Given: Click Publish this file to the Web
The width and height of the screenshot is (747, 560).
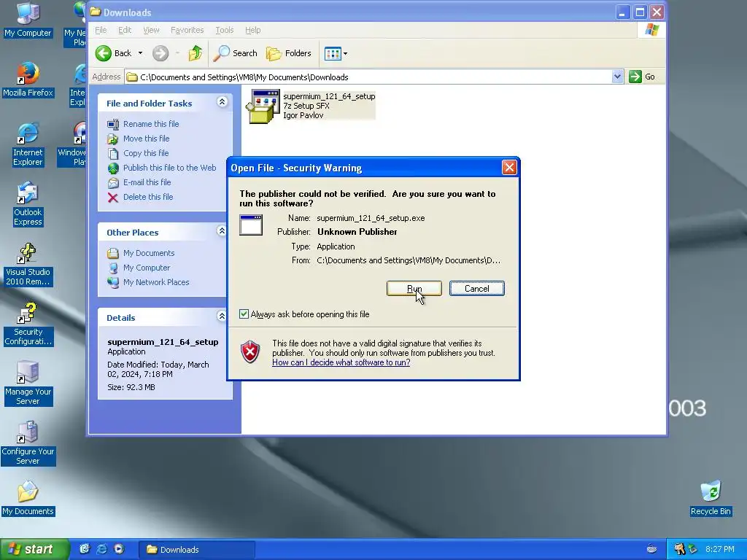Looking at the screenshot, I should coord(169,168).
